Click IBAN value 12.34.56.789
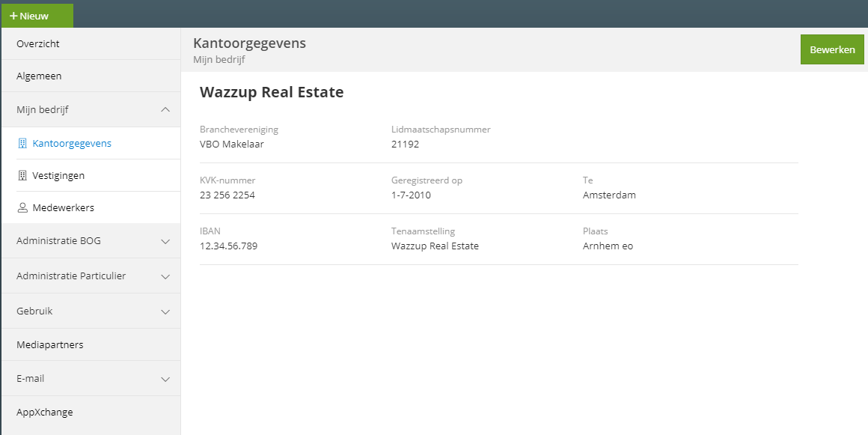868x435 pixels. coord(229,246)
